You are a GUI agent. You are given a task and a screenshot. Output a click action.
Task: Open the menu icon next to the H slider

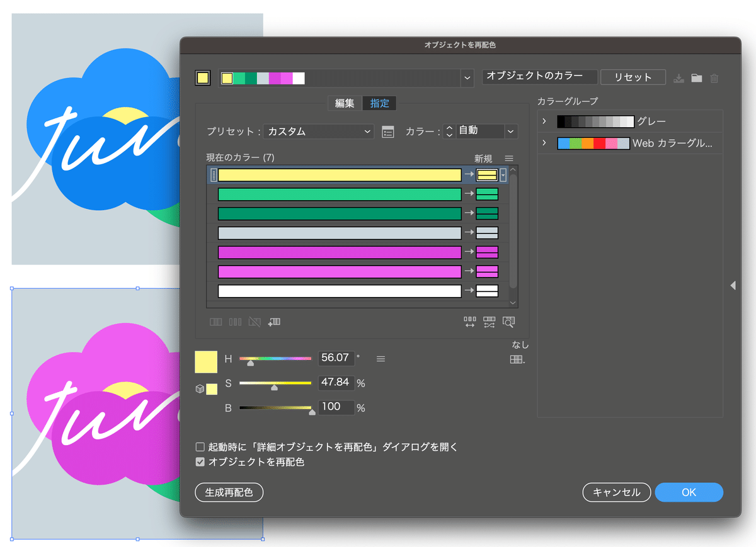[381, 358]
